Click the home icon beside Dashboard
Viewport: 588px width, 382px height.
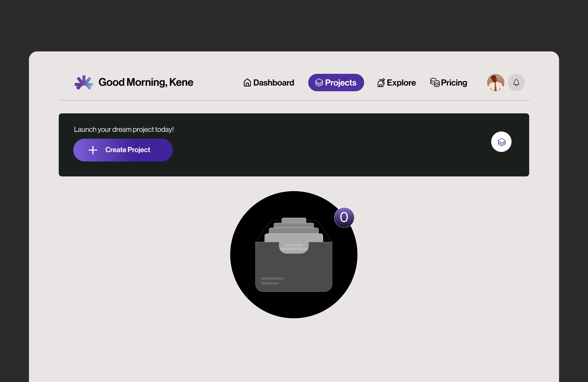[x=247, y=83]
